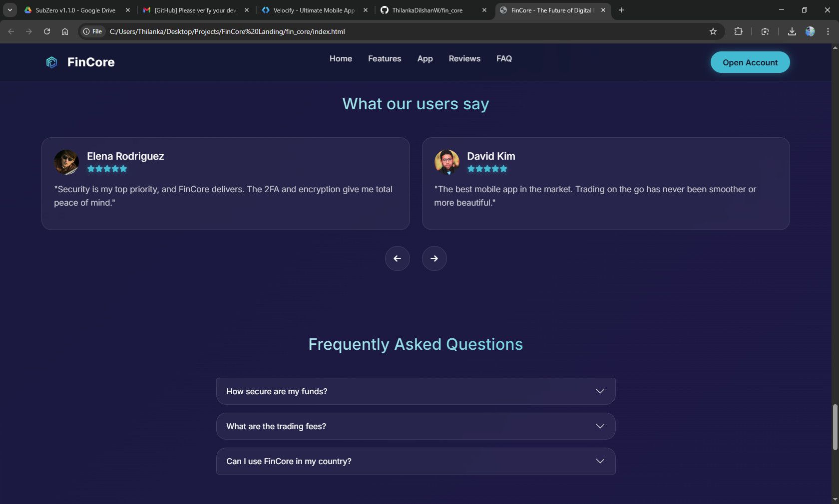Bookmark this page with star icon
The height and width of the screenshot is (504, 839).
713,31
